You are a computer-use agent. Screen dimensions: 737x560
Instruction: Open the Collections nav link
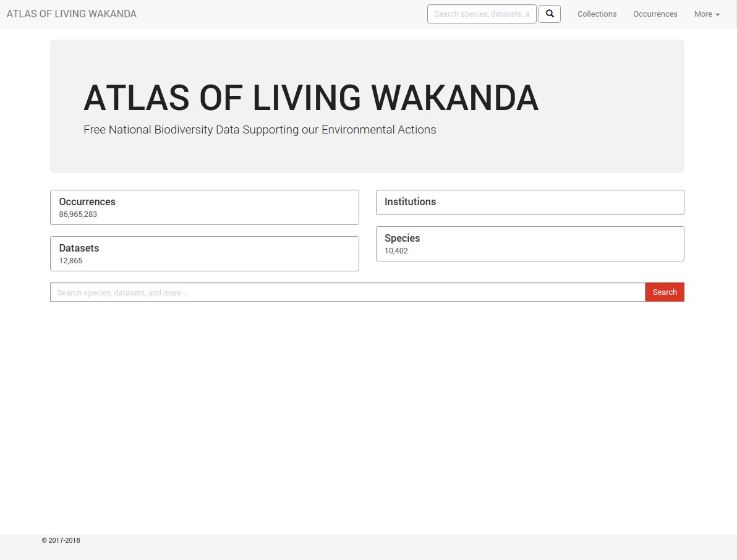pos(597,14)
